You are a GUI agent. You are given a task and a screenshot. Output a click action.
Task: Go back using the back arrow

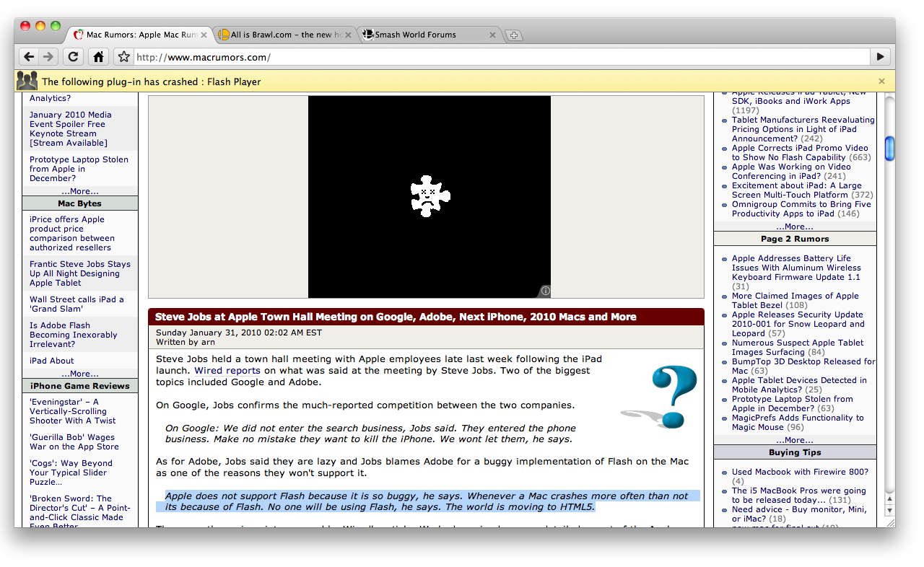tap(29, 56)
